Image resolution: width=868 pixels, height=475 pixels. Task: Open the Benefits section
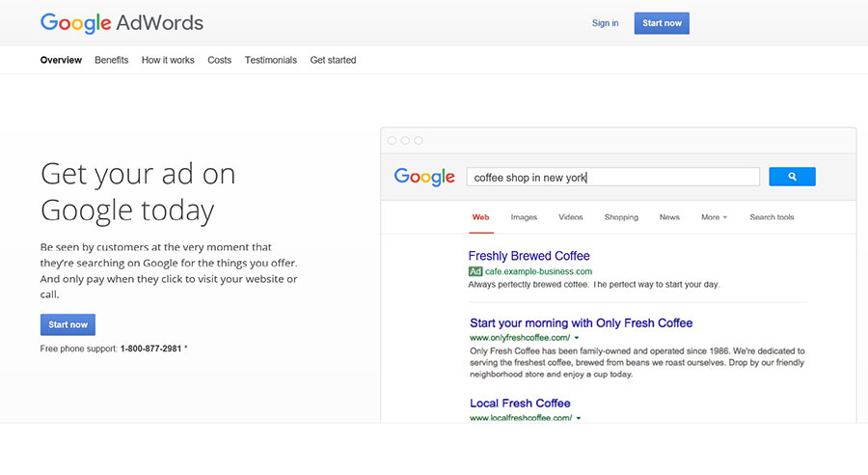pos(111,60)
